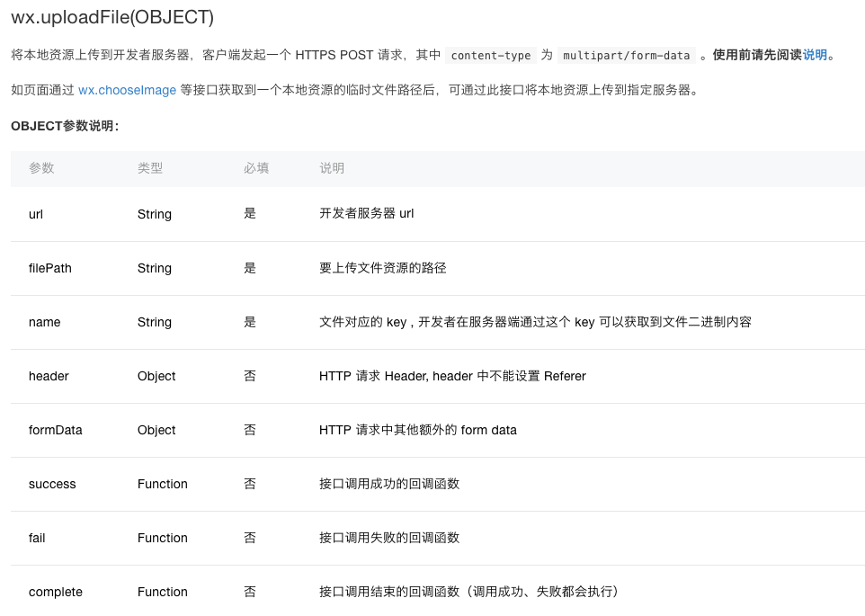
Task: Click the 说明 column header in table
Action: [332, 168]
